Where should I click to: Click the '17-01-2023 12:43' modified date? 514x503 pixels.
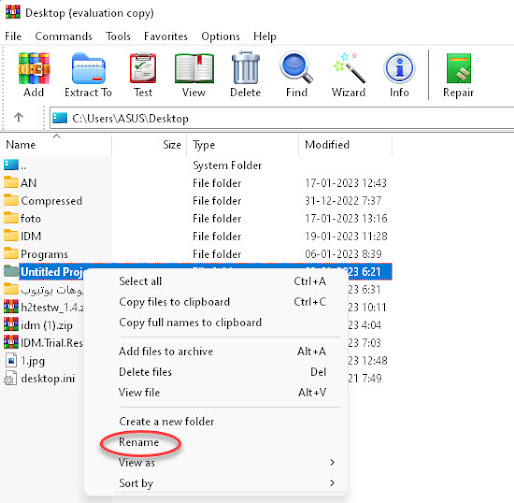pyautogui.click(x=346, y=183)
